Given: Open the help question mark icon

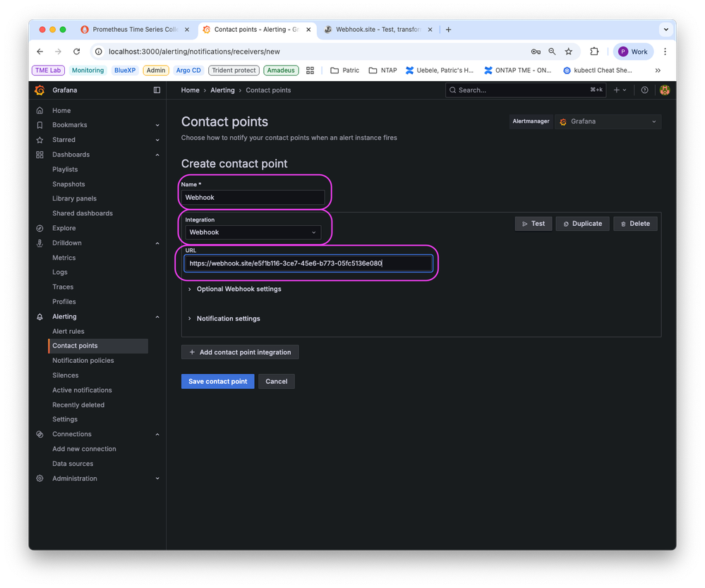Looking at the screenshot, I should tap(644, 90).
